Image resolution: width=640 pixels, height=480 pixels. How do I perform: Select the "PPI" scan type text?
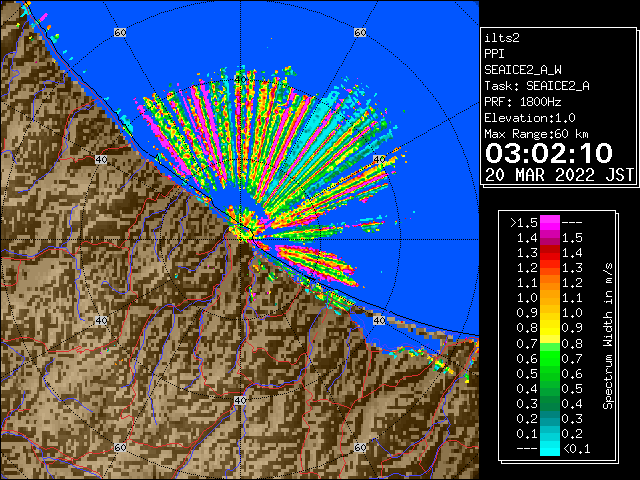(x=494, y=54)
